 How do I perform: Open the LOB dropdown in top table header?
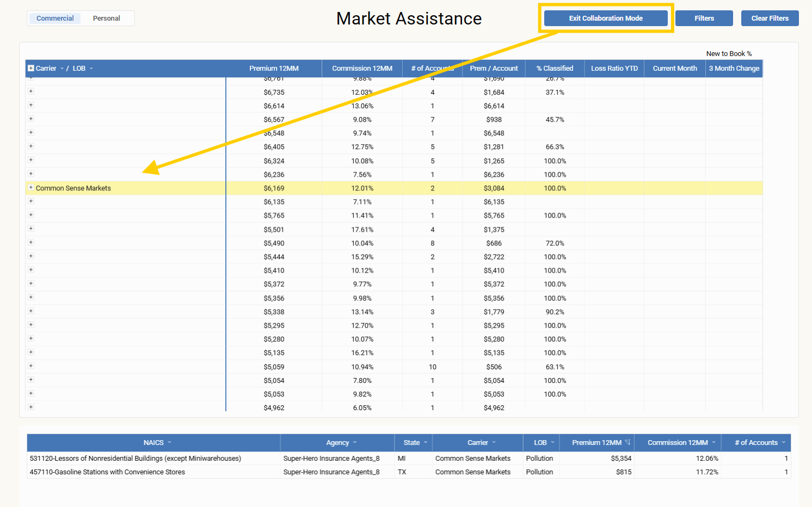tap(91, 69)
